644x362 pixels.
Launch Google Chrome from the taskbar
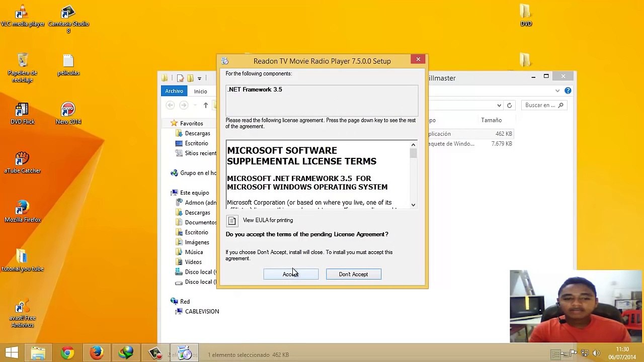[x=67, y=353]
